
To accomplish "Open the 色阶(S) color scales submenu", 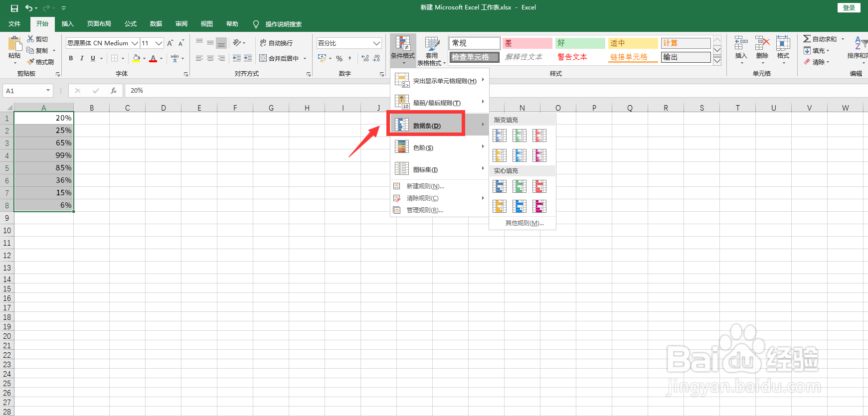I will (x=439, y=147).
